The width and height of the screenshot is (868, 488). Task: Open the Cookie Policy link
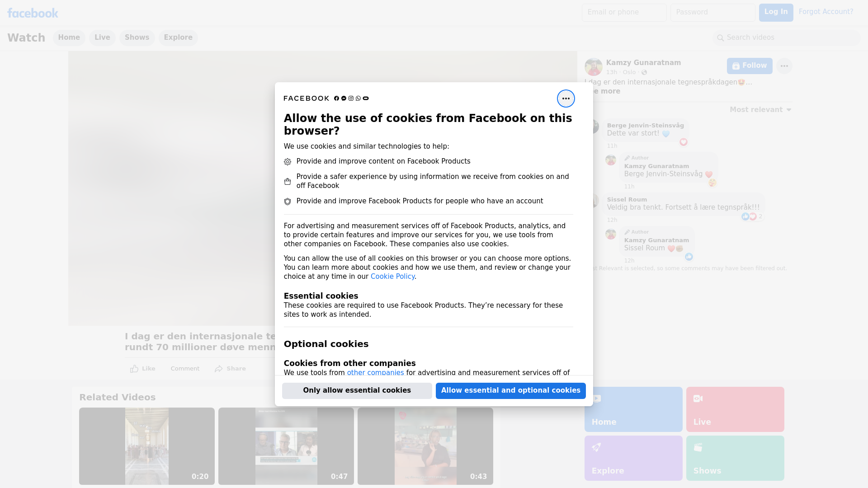(x=392, y=277)
